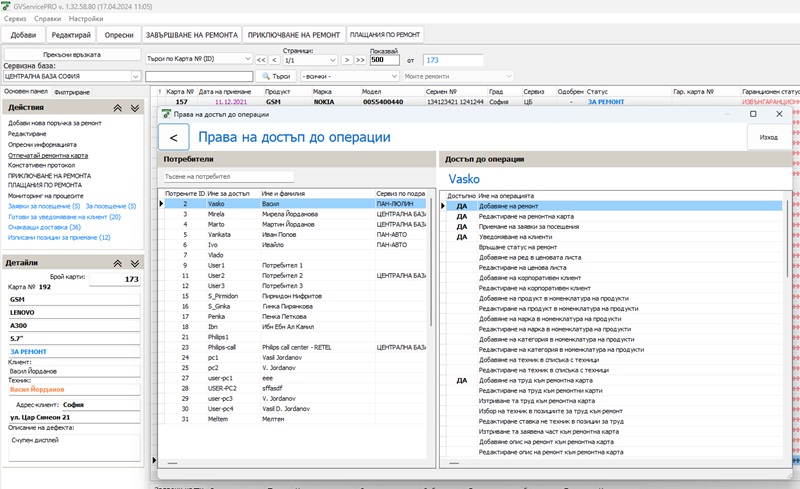
Task: Click the Показвай 500 input field
Action: tap(385, 60)
